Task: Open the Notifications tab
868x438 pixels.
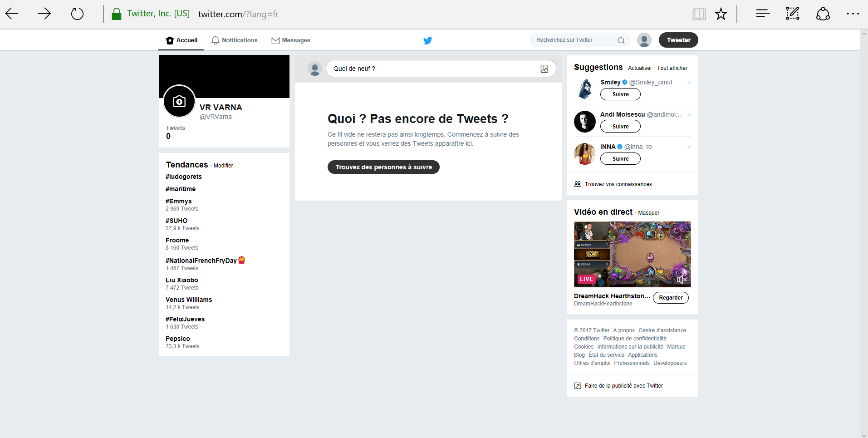Action: (235, 40)
